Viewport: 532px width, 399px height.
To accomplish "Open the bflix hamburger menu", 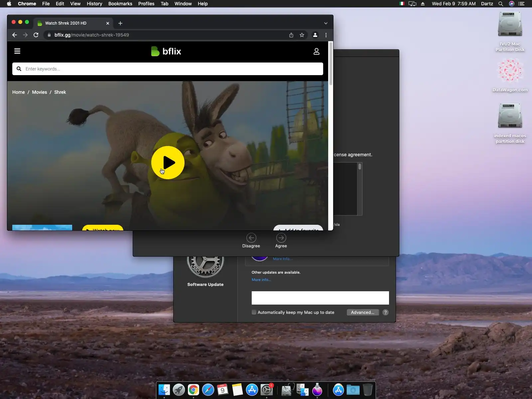I will coord(17,51).
